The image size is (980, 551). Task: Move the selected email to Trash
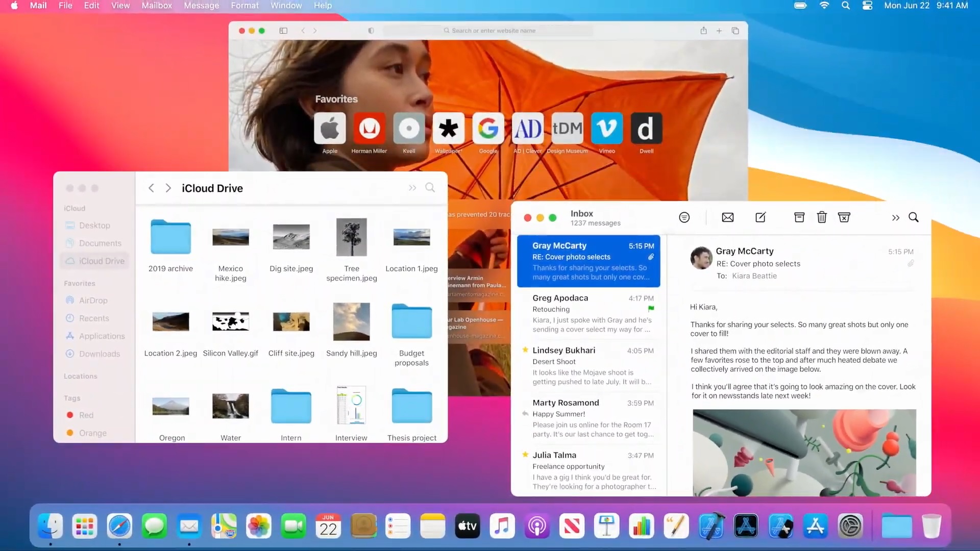click(x=821, y=217)
